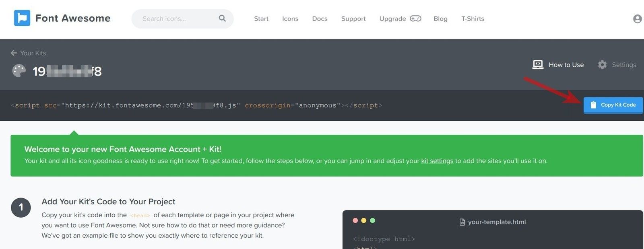Click the Welcome to your new Font Awesome heading
The height and width of the screenshot is (249, 644).
pyautogui.click(x=123, y=149)
